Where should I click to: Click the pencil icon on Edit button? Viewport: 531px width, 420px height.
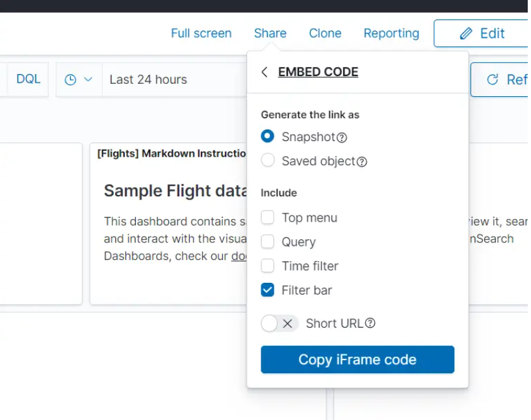click(x=465, y=34)
